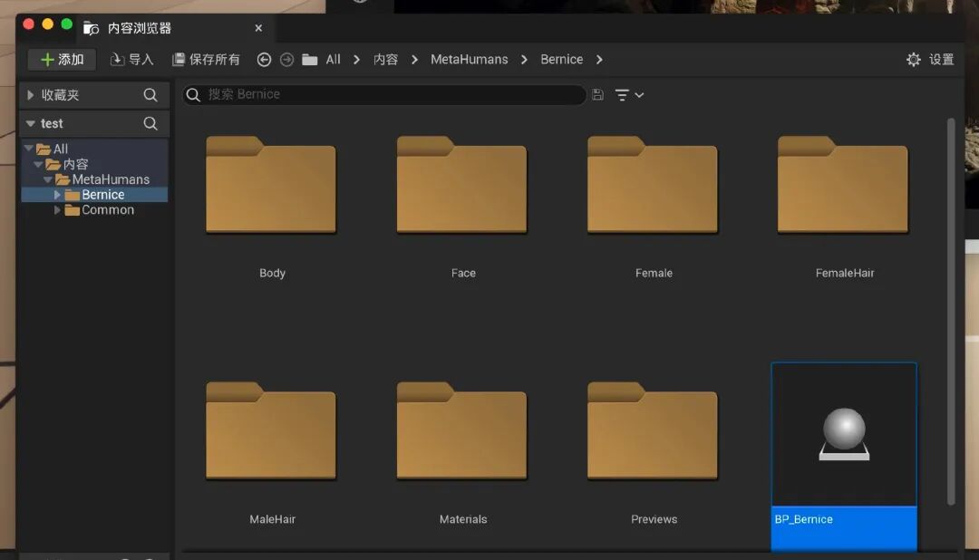
Task: Open the filter options dropdown
Action: (629, 95)
